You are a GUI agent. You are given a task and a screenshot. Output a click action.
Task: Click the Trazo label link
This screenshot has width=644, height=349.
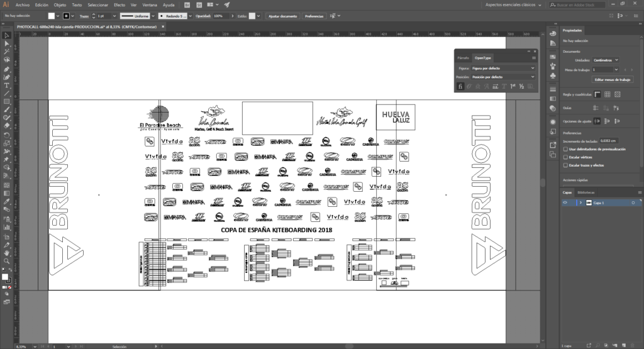click(x=84, y=16)
